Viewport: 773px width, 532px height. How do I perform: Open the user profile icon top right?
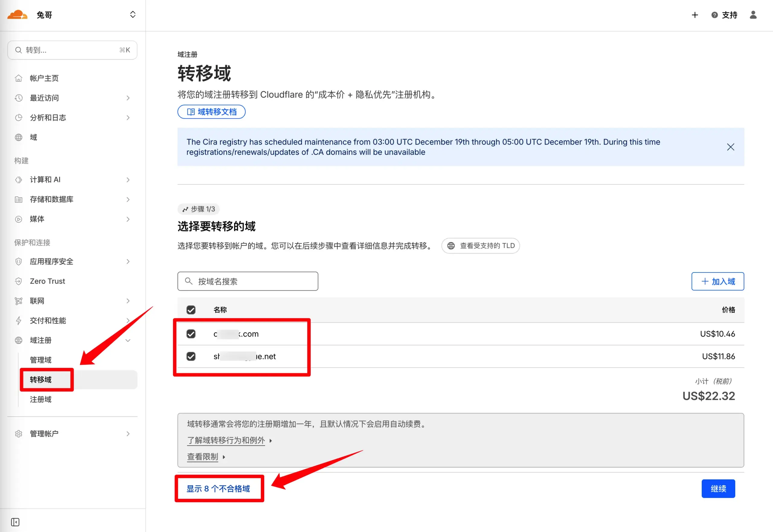tap(753, 15)
